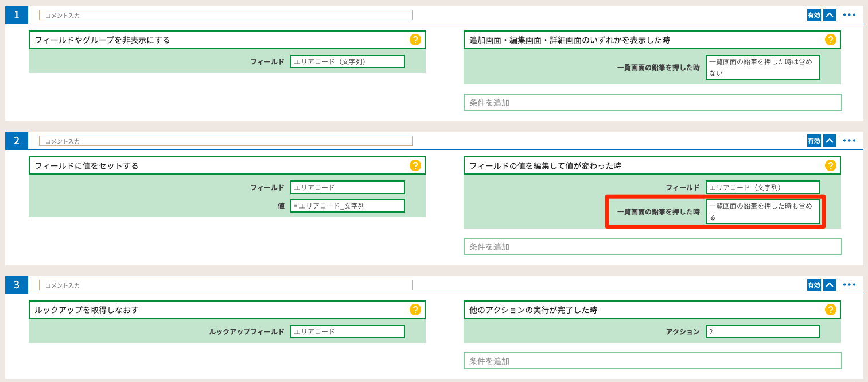Click the フィールド value エリアコード in row 2
Screen dimensions: 868x382
tap(348, 187)
